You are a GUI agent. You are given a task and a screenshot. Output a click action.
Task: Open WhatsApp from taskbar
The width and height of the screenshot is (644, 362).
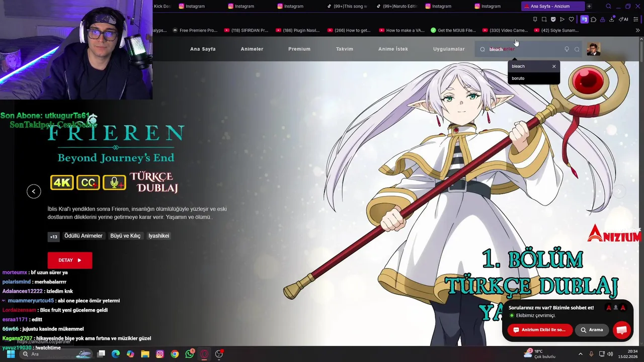coord(190,354)
